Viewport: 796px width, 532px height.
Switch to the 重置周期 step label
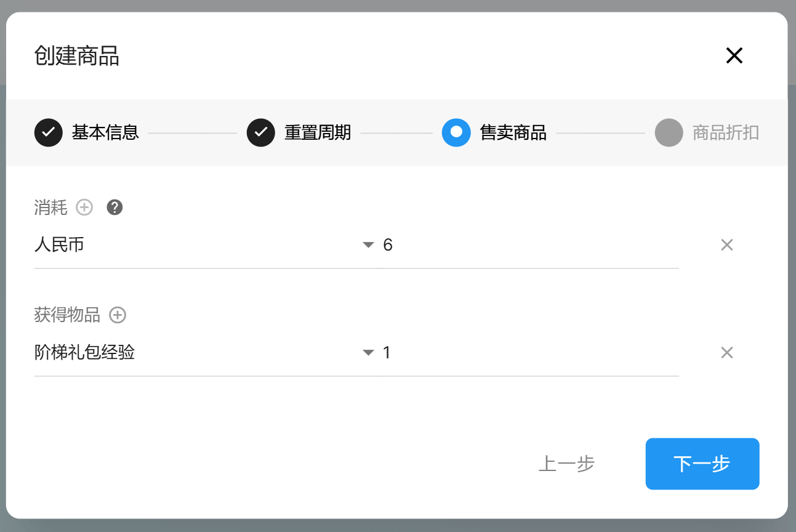318,132
